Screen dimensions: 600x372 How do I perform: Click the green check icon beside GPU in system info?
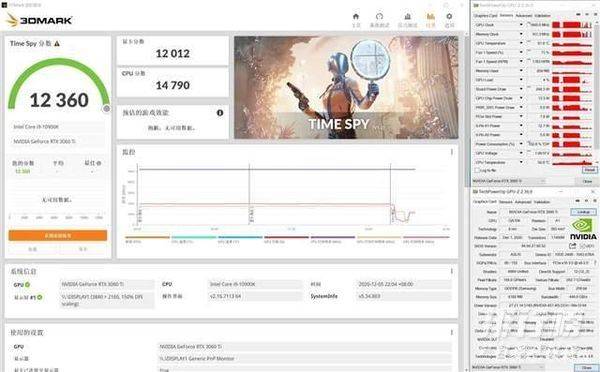coord(28,284)
